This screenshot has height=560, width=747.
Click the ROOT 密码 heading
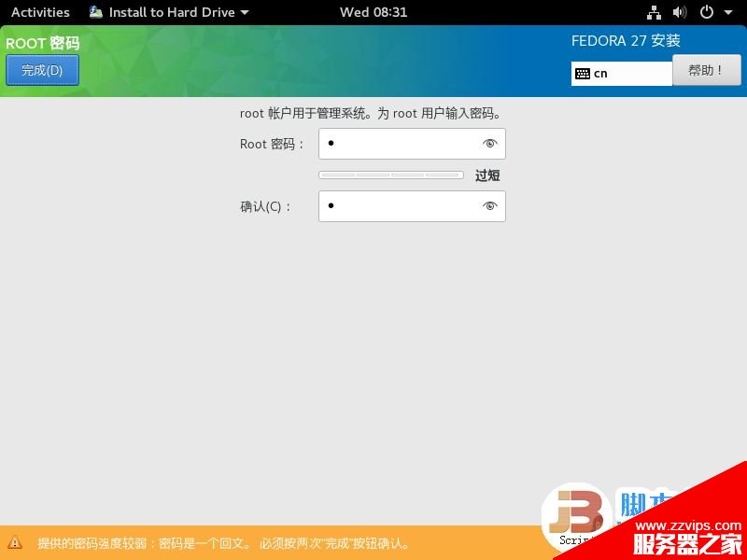click(42, 43)
